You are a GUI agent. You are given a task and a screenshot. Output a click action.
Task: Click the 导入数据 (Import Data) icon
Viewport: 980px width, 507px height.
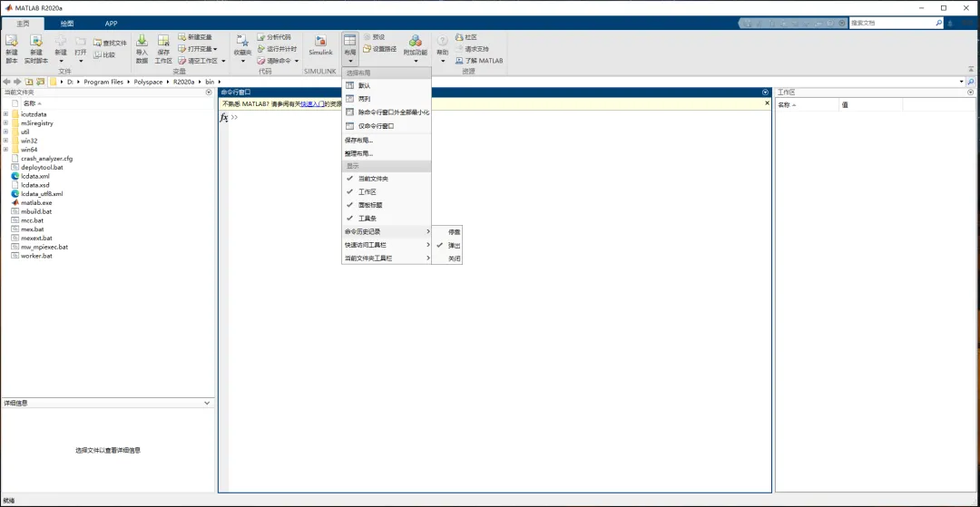tap(142, 41)
